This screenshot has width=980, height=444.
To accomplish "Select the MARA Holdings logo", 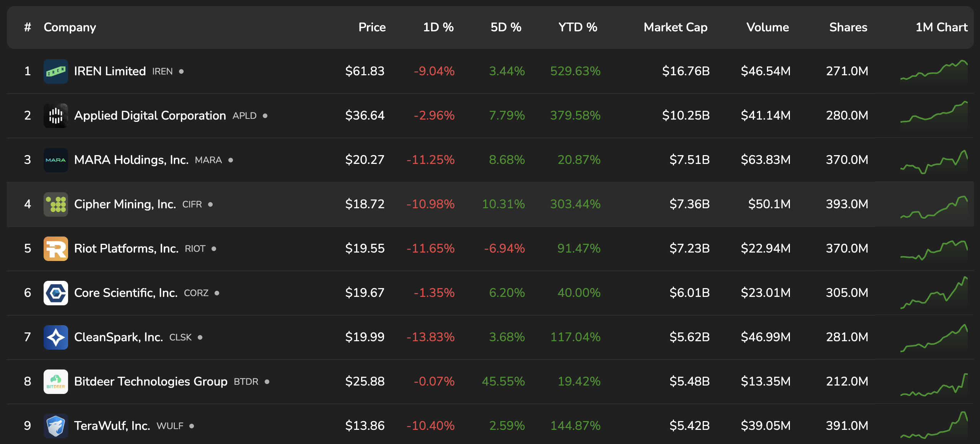I will [x=55, y=160].
